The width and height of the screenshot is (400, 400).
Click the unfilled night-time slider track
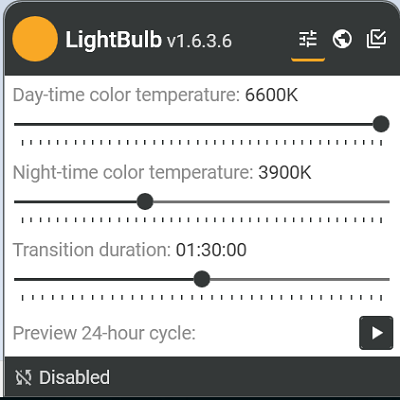point(271,202)
